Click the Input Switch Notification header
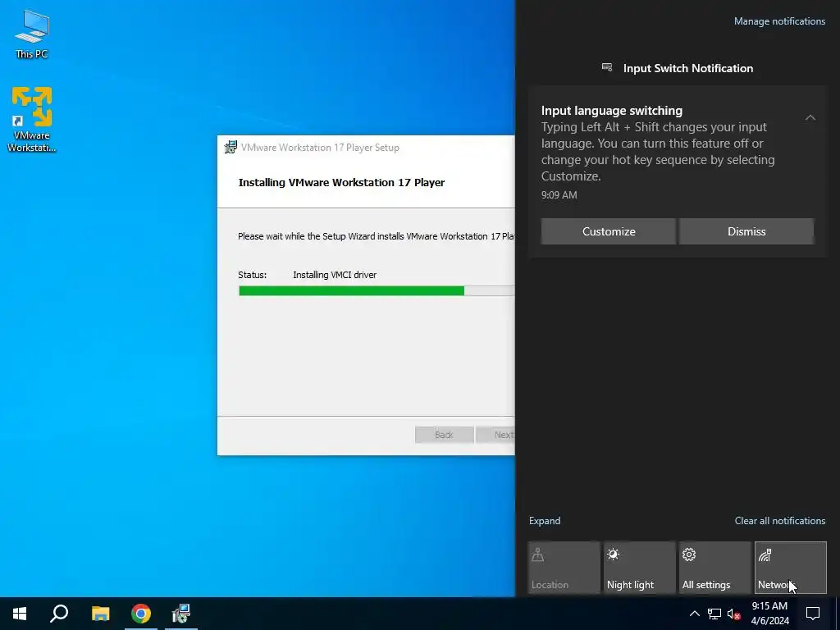The width and height of the screenshot is (840, 630). pyautogui.click(x=688, y=68)
